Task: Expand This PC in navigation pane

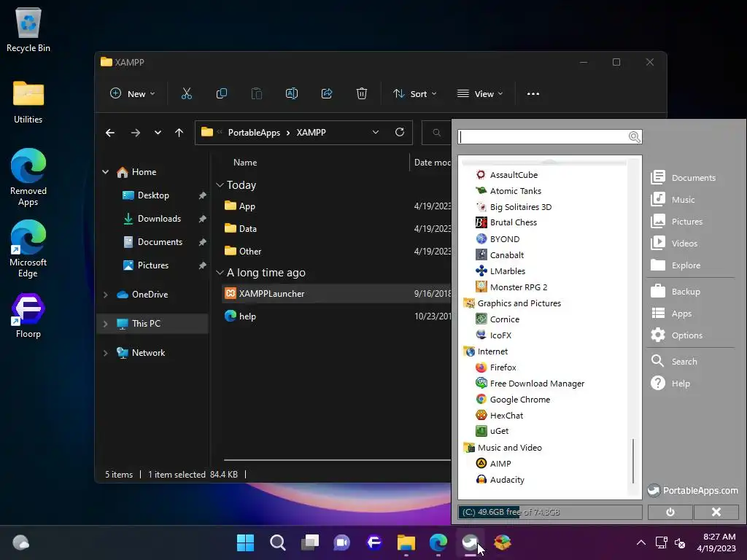Action: [x=105, y=324]
